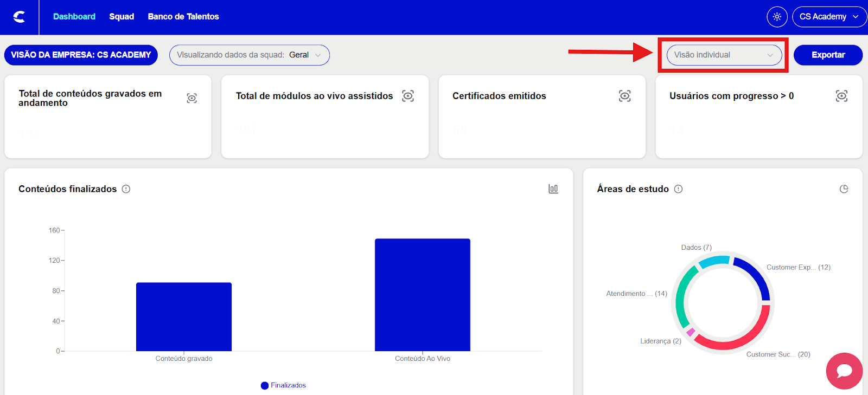Switch to Banco de Talentos tab
This screenshot has height=395, width=868.
coord(183,17)
